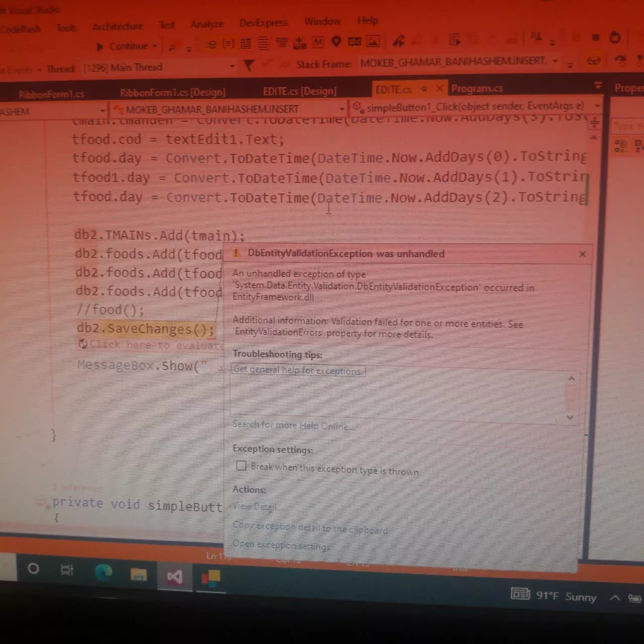Open the Tools menu
Image resolution: width=644 pixels, height=644 pixels.
[x=66, y=28]
